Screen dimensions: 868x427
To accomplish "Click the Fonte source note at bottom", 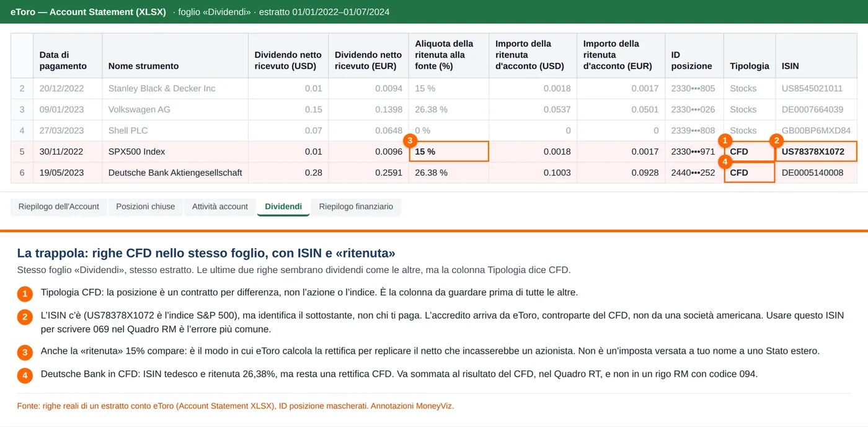I will point(235,406).
